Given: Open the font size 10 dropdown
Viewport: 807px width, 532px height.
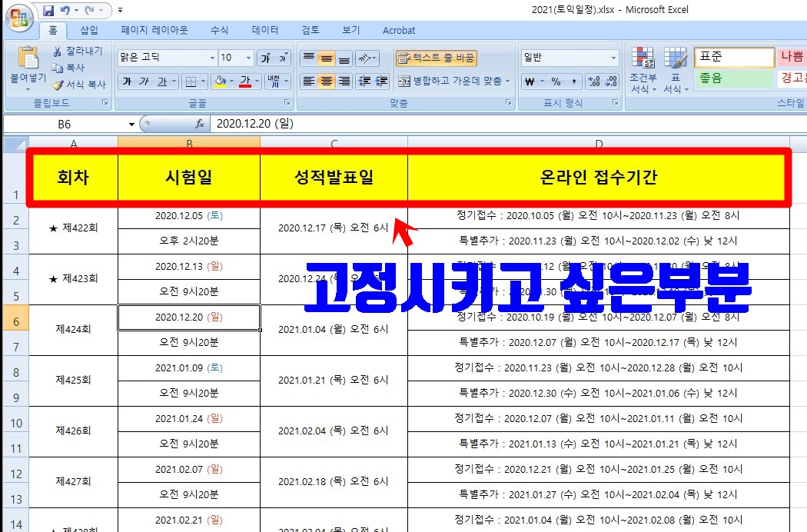Looking at the screenshot, I should tap(248, 58).
